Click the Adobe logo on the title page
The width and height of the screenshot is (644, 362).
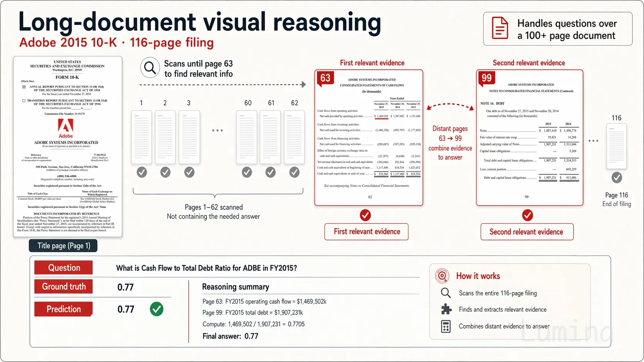[65, 126]
